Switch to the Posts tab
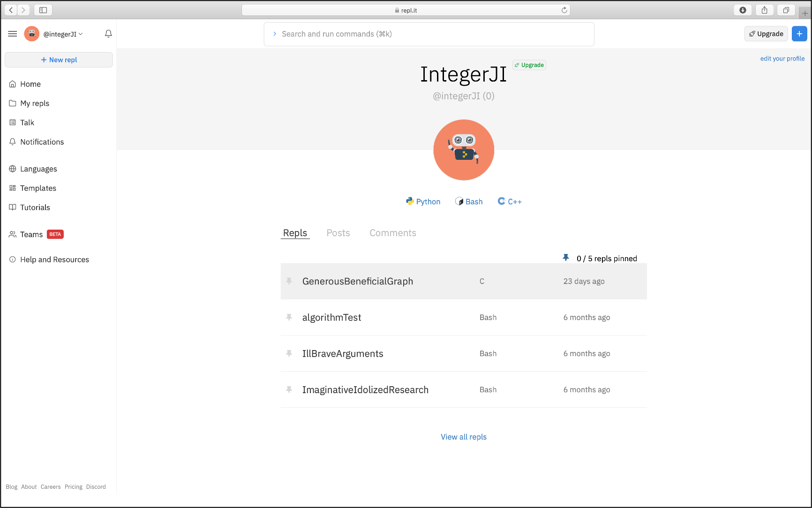Image resolution: width=812 pixels, height=508 pixels. [338, 233]
